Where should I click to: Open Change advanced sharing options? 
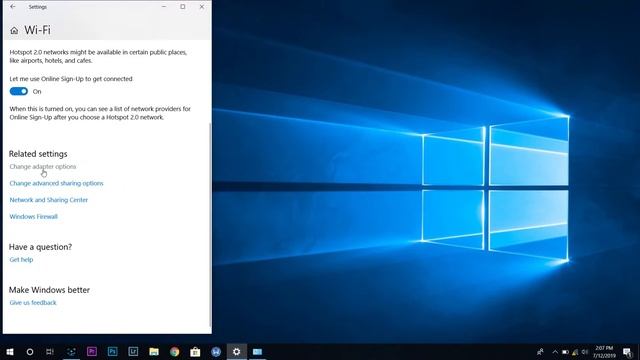(x=56, y=183)
